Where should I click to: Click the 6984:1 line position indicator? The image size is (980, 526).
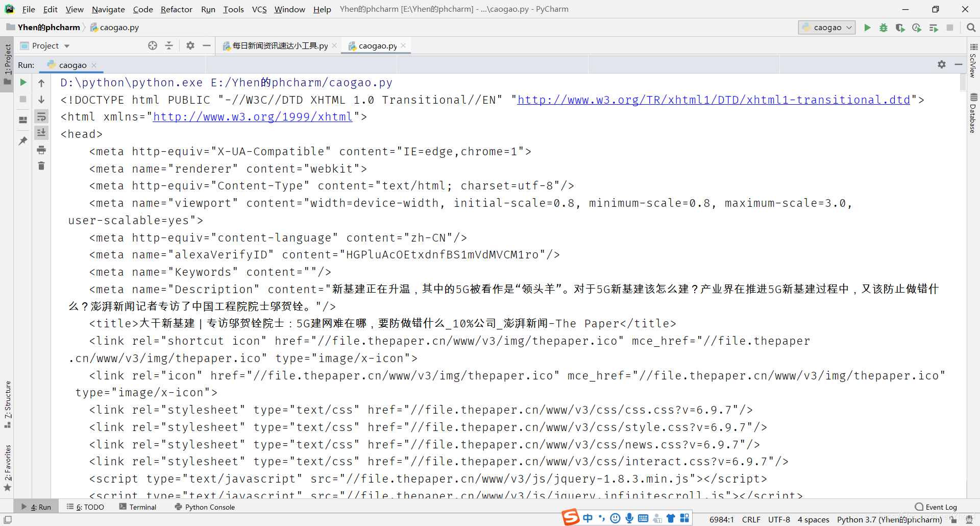(x=721, y=519)
